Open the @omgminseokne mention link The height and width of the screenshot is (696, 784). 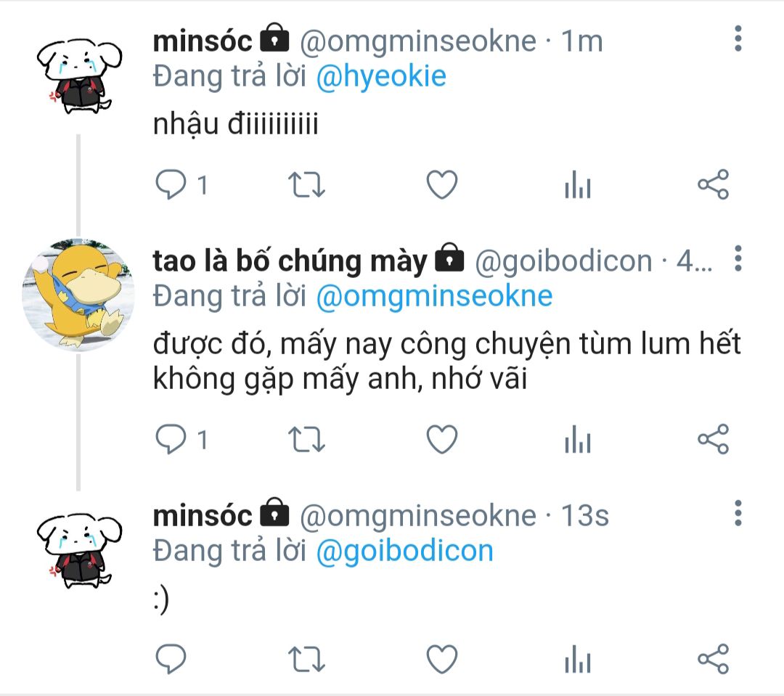click(434, 296)
